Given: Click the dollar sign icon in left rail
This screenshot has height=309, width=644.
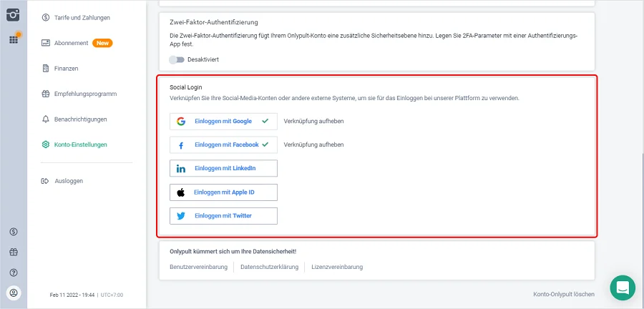Looking at the screenshot, I should pos(14,232).
